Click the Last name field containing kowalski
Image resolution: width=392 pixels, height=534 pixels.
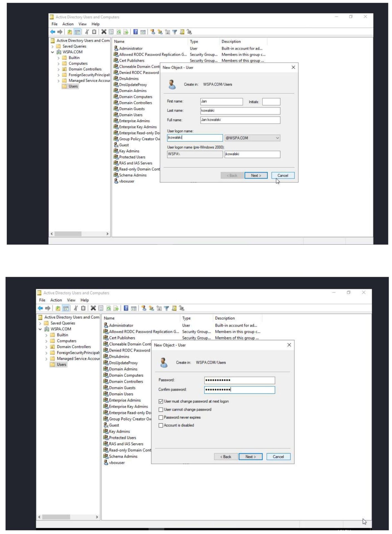click(240, 111)
